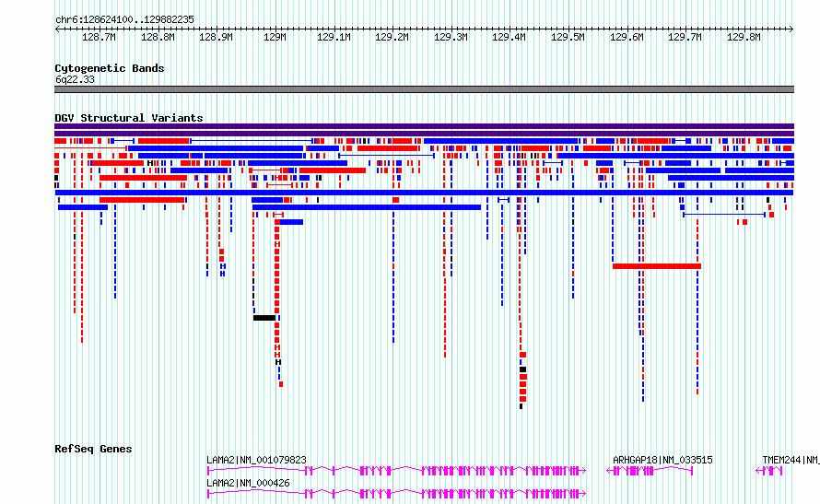
Task: Select the thin blue capped line near 129.75M
Action: click(x=724, y=215)
